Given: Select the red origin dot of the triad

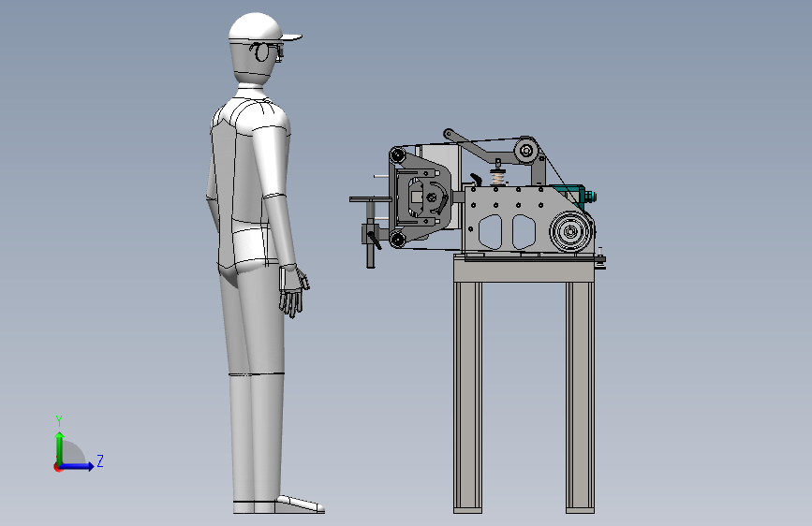Looking at the screenshot, I should click(57, 467).
